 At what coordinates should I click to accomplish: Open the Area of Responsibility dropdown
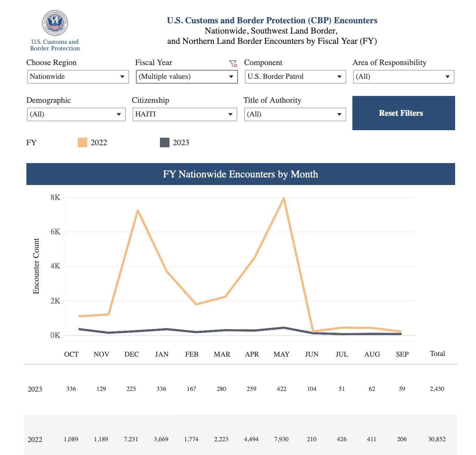tap(404, 77)
